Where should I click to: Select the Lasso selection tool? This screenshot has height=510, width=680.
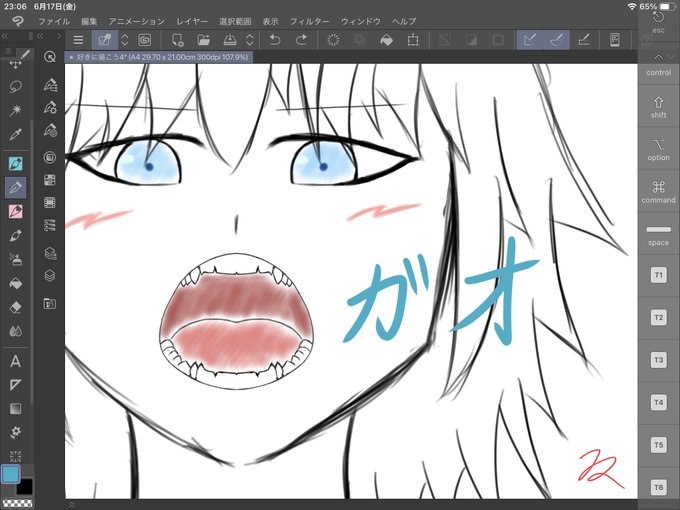[x=16, y=87]
